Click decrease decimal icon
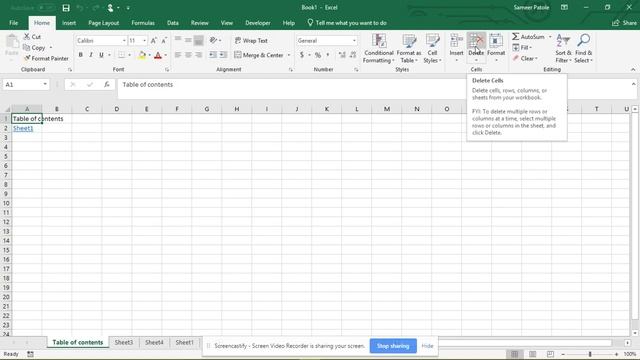The height and width of the screenshot is (360, 640). 353,55
